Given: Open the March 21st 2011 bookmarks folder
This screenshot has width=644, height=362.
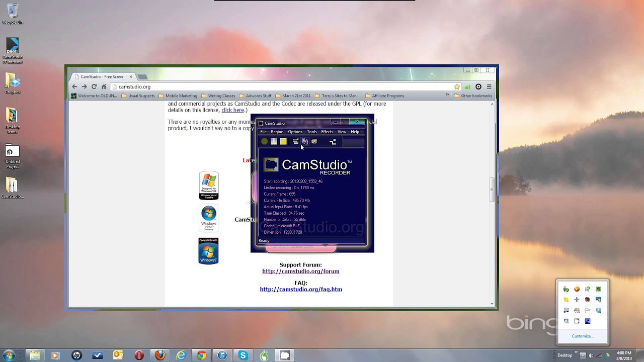Looking at the screenshot, I should tap(293, 96).
